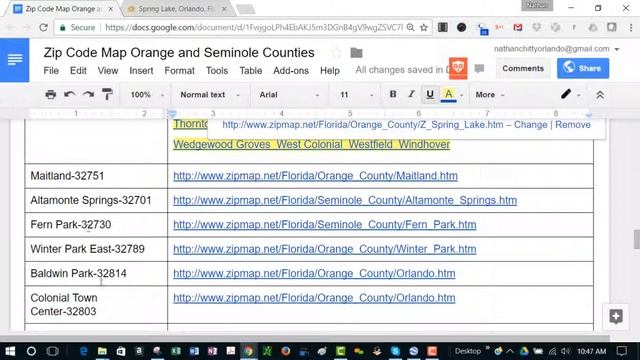This screenshot has height=360, width=640.
Task: Open the account email dropdown
Action: coord(557,49)
